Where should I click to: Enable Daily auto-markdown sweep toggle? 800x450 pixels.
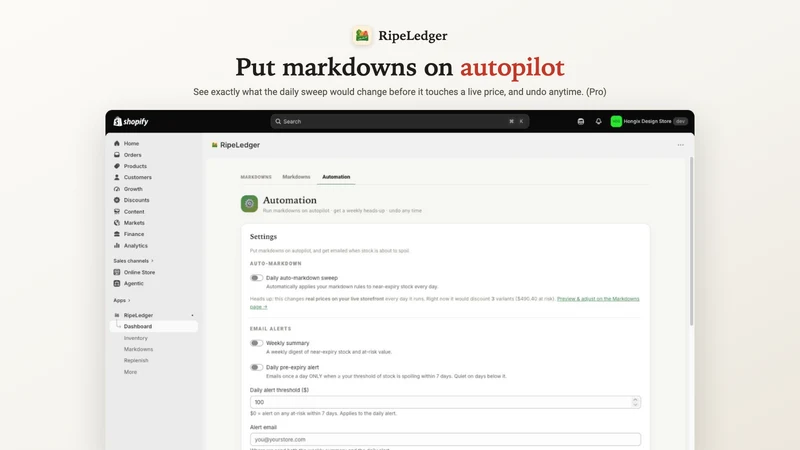pyautogui.click(x=256, y=278)
